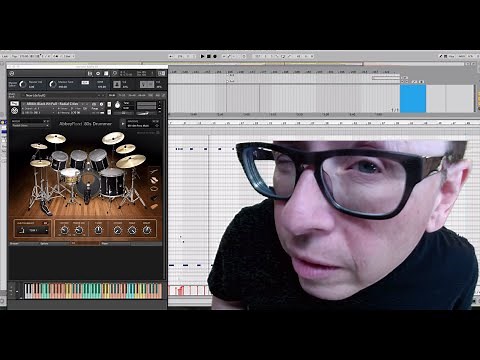Open the Grooves pattern selector
Viewport: 480px width, 360px height.
point(143,126)
